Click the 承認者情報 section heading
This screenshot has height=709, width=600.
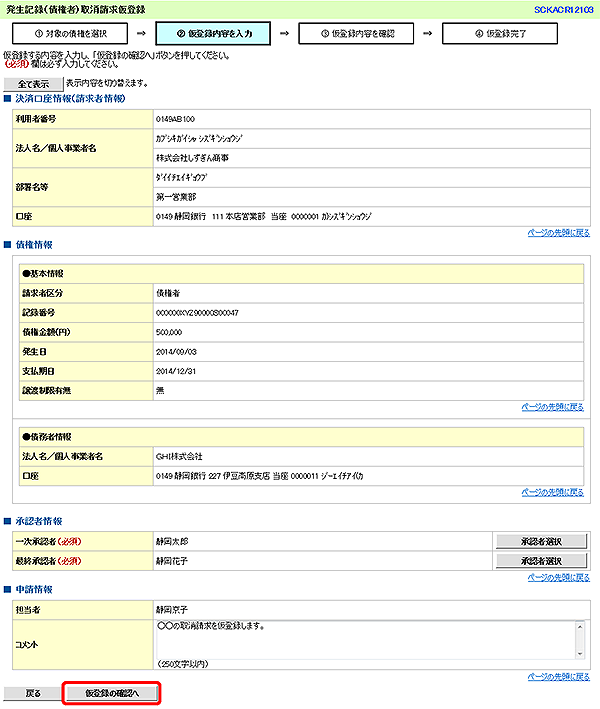coord(38,521)
